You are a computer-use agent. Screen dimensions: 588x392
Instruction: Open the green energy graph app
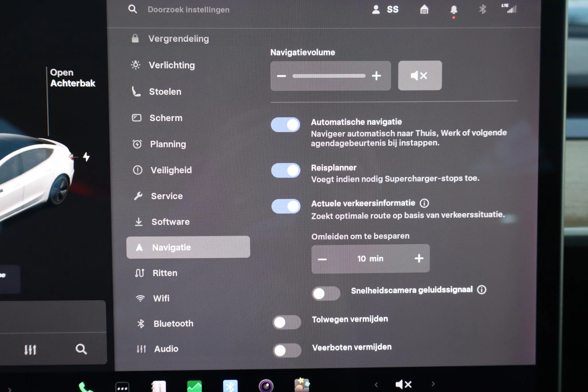(x=194, y=386)
